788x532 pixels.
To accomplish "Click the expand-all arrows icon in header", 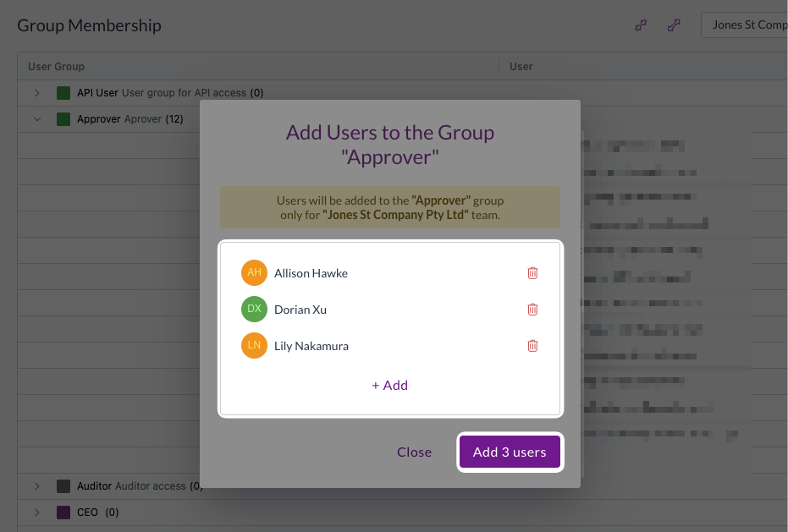I will coord(674,25).
